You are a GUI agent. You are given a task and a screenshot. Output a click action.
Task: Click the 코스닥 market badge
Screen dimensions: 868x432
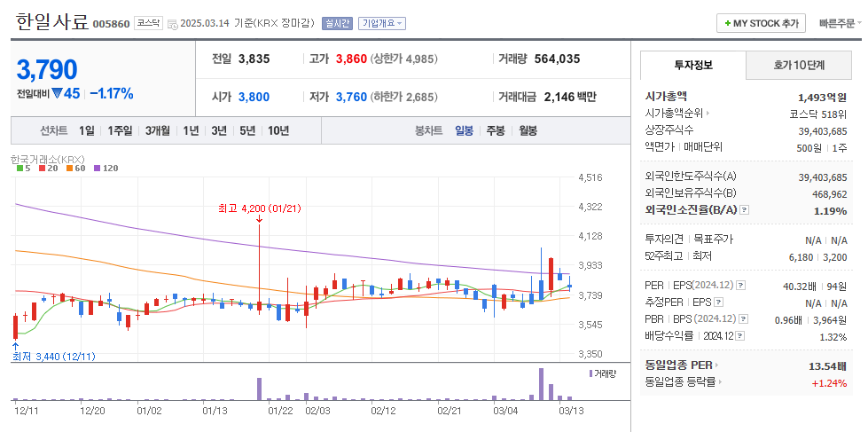[148, 23]
